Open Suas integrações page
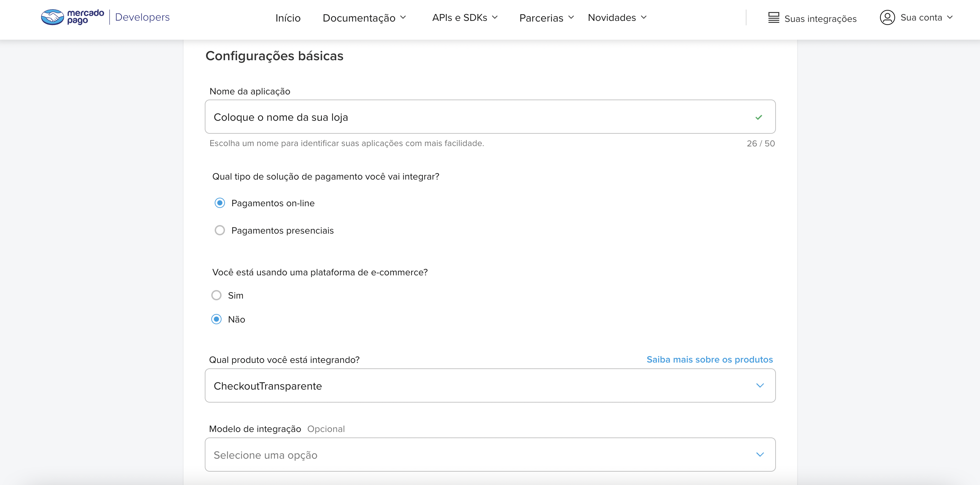This screenshot has width=980, height=485. click(x=820, y=18)
